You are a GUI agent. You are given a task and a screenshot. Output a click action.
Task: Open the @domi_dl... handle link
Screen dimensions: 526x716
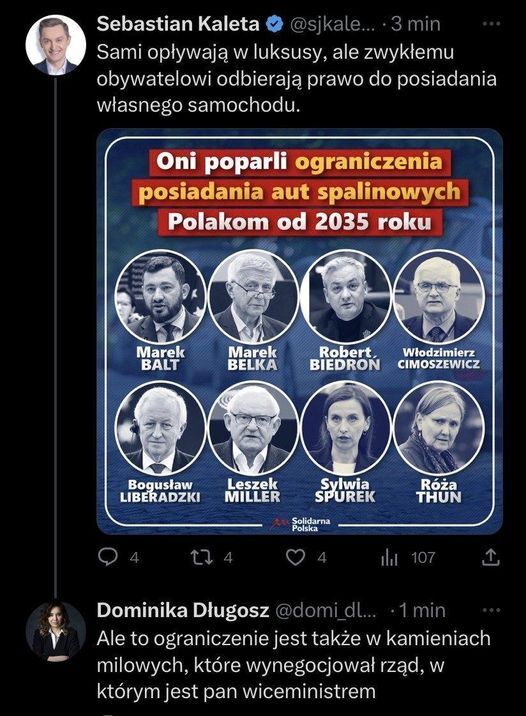pos(326,611)
